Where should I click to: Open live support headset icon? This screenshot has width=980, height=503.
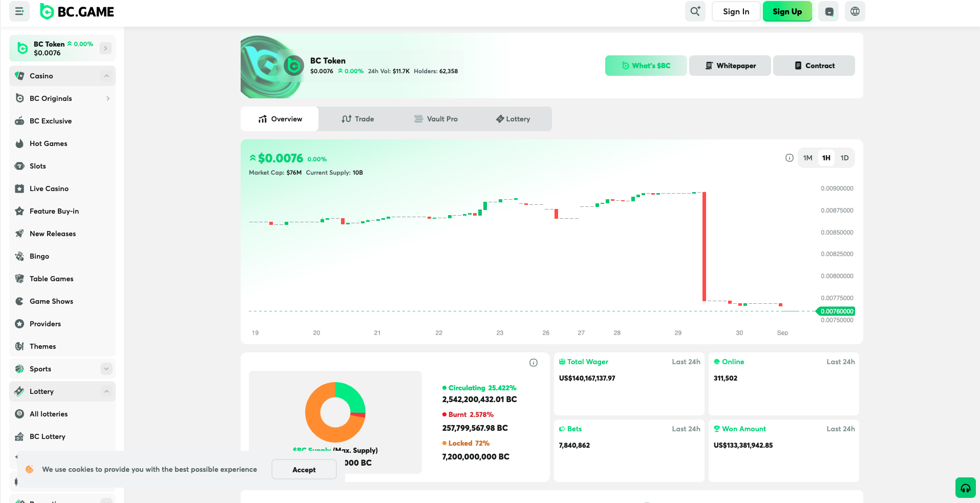[966, 488]
